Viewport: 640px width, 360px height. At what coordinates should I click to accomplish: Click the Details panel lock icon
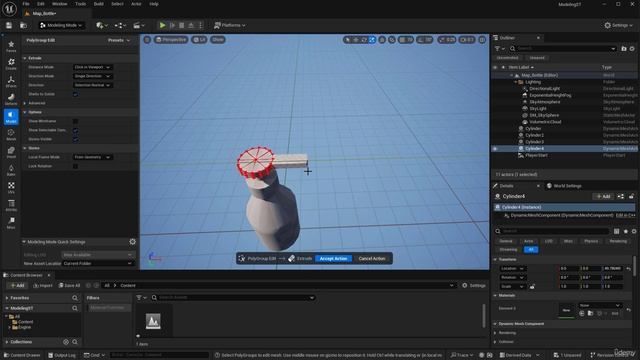(631, 196)
